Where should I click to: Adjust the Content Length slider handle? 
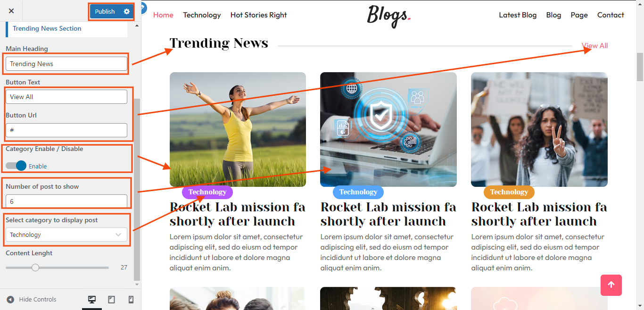pos(35,268)
